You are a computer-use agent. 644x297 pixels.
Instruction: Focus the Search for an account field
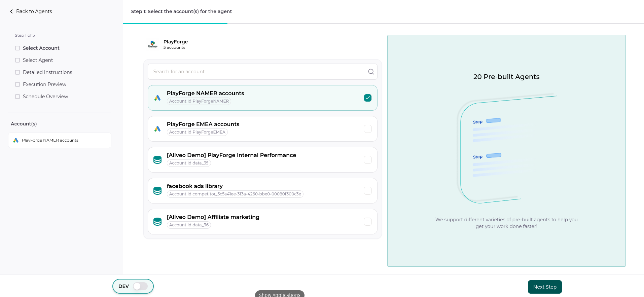[257, 72]
